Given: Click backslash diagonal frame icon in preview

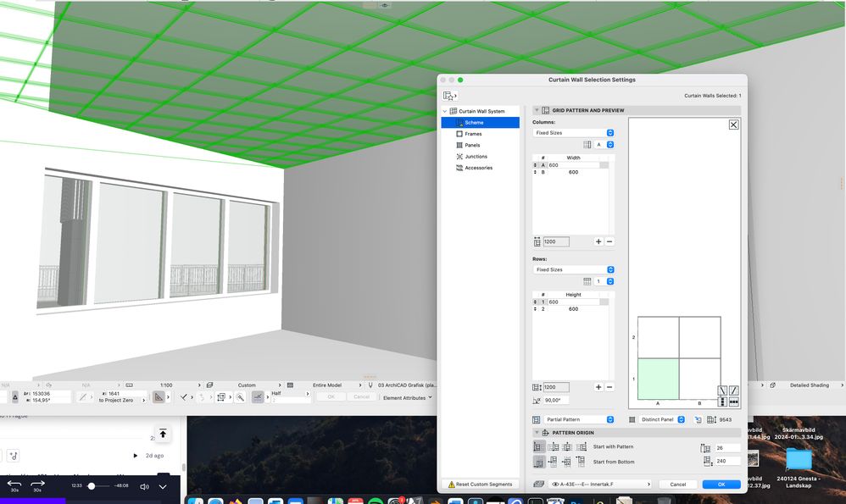Looking at the screenshot, I should [722, 390].
